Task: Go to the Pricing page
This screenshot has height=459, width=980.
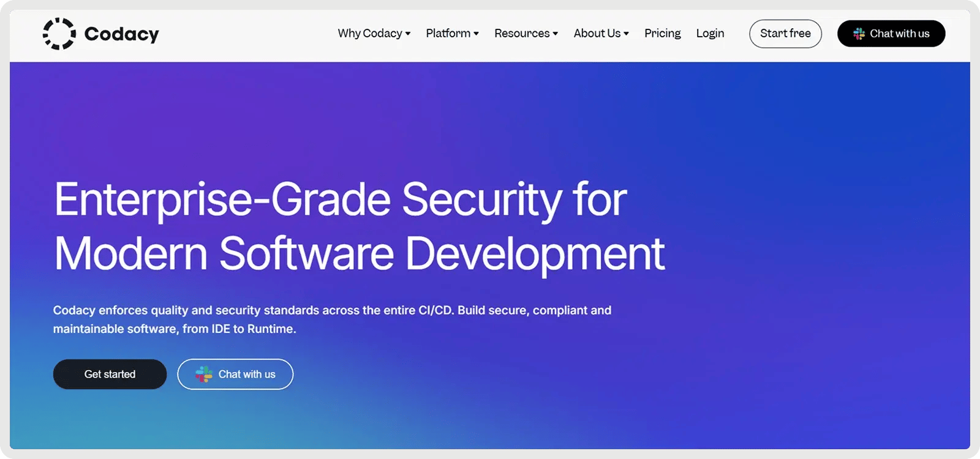Action: pos(662,34)
